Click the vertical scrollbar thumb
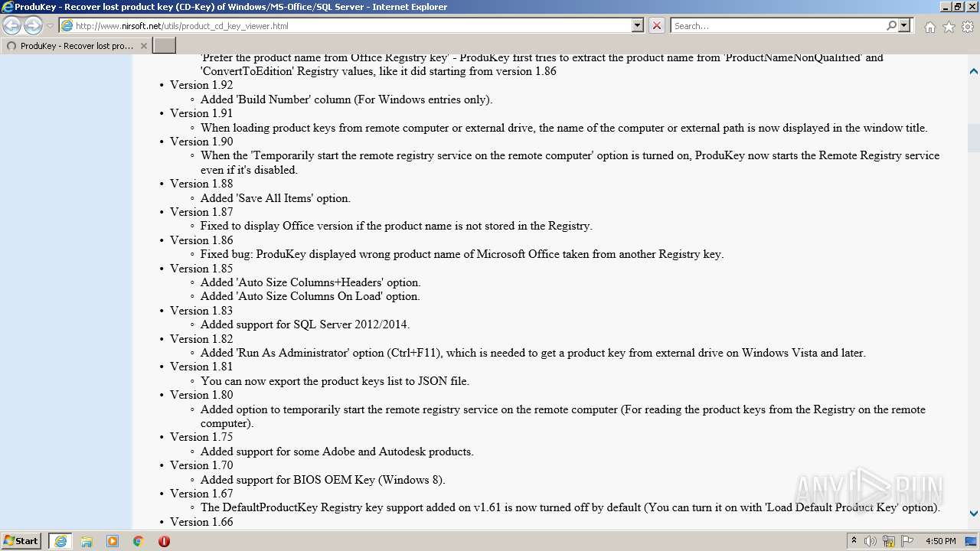 (973, 138)
